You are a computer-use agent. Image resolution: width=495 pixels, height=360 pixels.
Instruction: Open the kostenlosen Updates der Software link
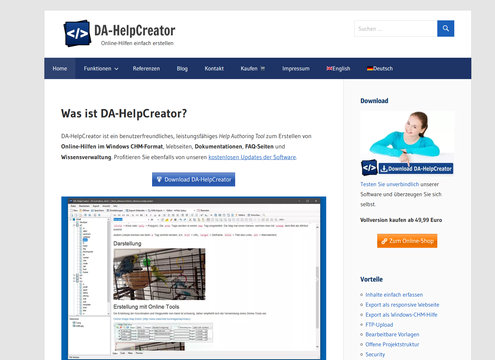point(252,157)
